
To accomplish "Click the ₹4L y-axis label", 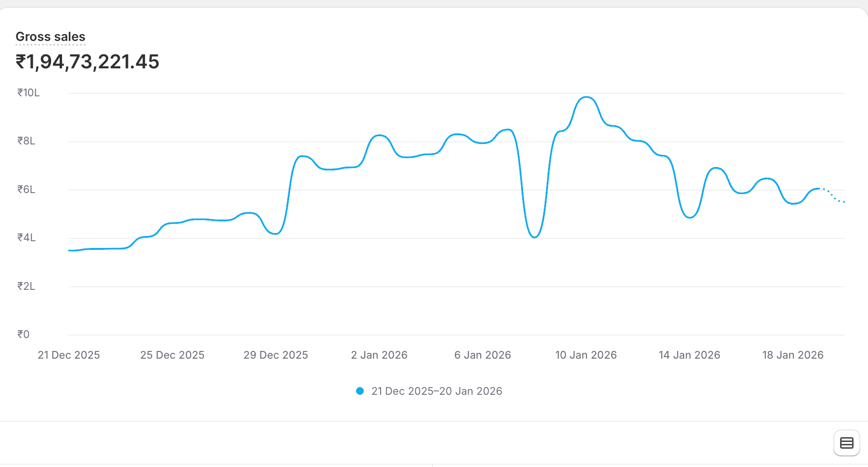I will click(26, 238).
